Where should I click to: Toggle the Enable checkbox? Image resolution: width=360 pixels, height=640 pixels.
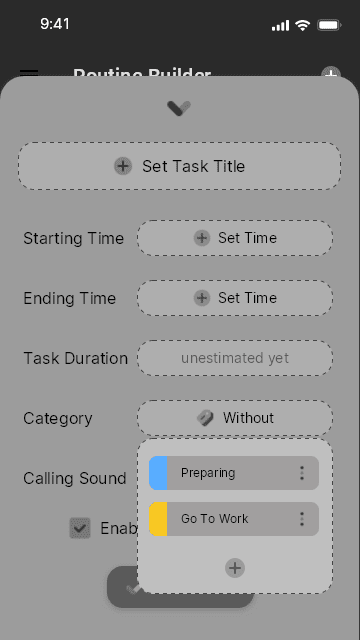click(x=80, y=528)
